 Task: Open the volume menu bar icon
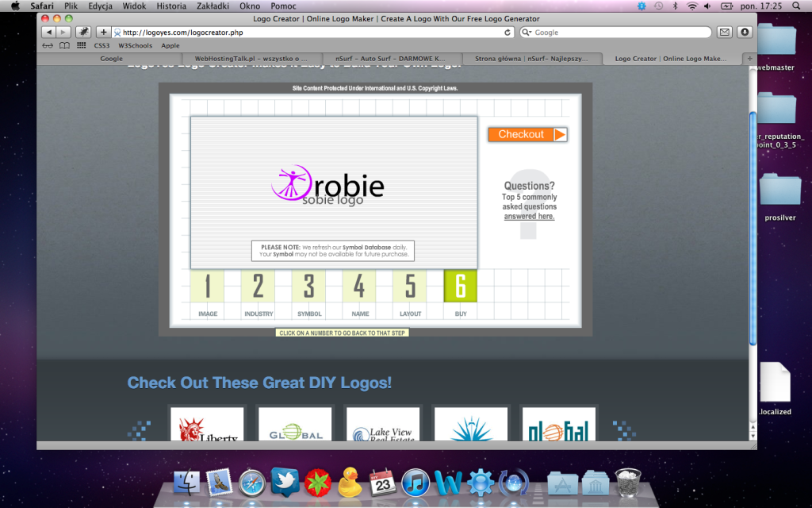(x=707, y=6)
